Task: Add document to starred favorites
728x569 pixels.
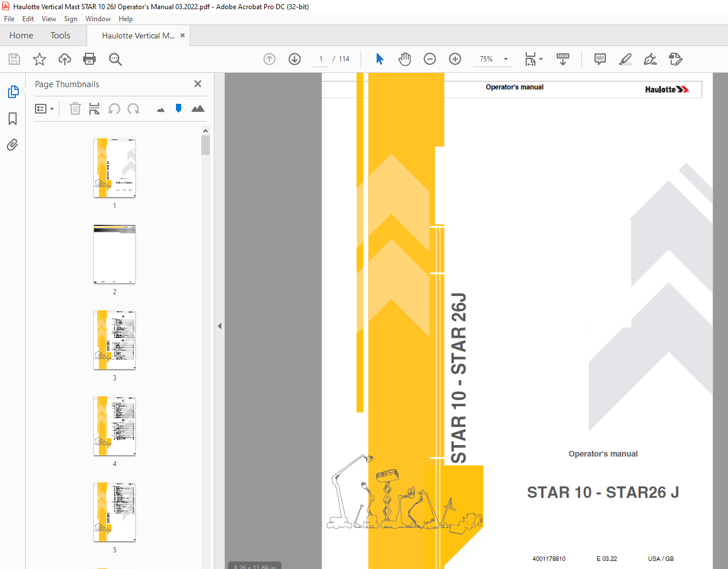Action: (x=40, y=59)
